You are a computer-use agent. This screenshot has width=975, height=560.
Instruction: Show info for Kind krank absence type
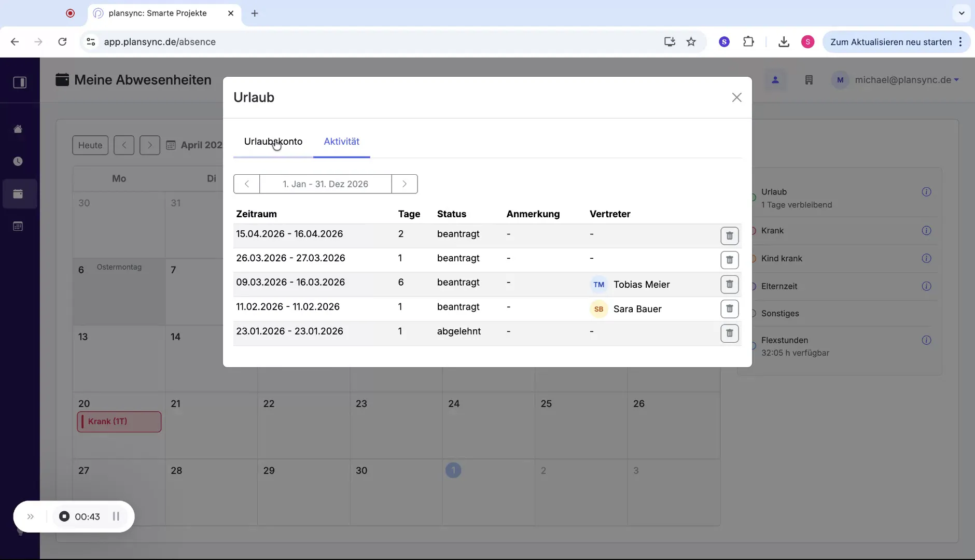926,258
